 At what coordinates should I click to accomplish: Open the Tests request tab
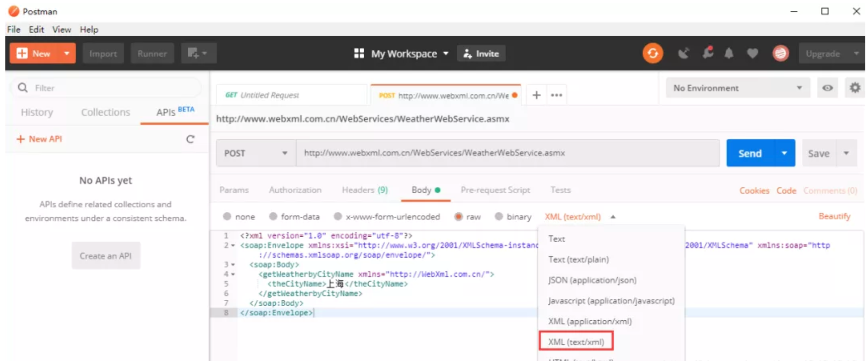coord(560,190)
